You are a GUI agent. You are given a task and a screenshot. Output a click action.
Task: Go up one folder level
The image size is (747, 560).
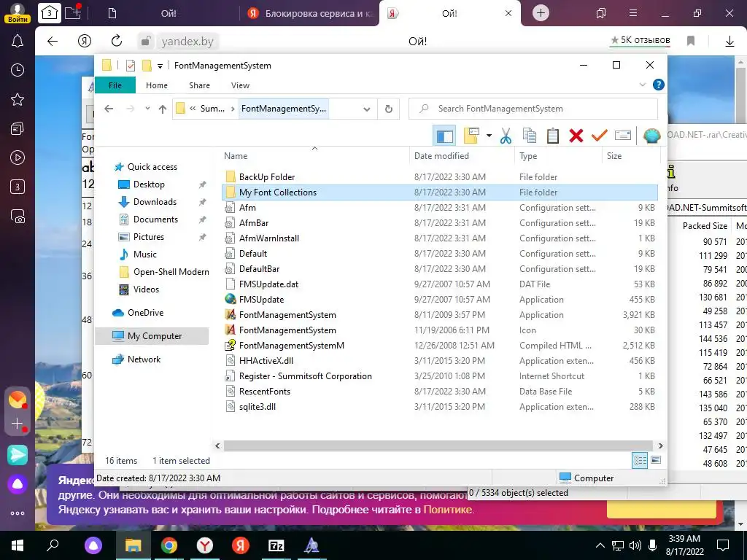coord(163,109)
